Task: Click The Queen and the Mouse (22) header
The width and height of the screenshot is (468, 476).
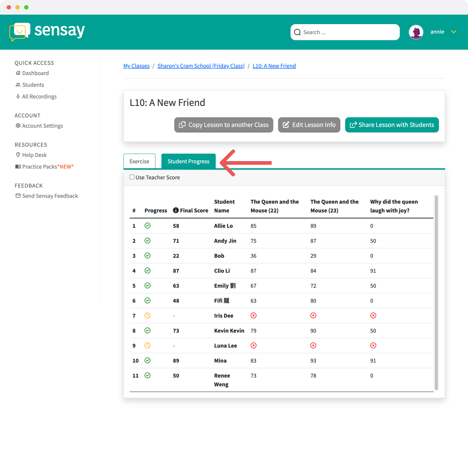Action: click(x=275, y=206)
